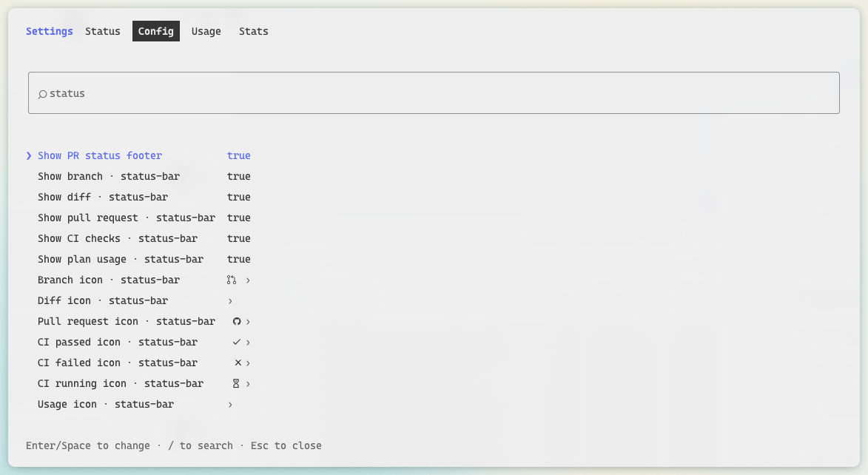Image resolution: width=868 pixels, height=475 pixels.
Task: Expand CI running icon options chevron
Action: [x=248, y=384]
